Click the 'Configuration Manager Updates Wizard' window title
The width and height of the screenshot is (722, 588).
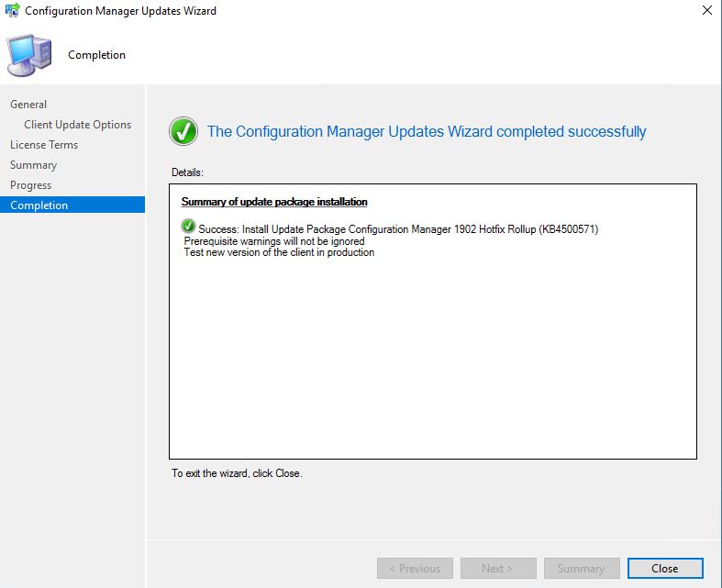click(x=121, y=11)
